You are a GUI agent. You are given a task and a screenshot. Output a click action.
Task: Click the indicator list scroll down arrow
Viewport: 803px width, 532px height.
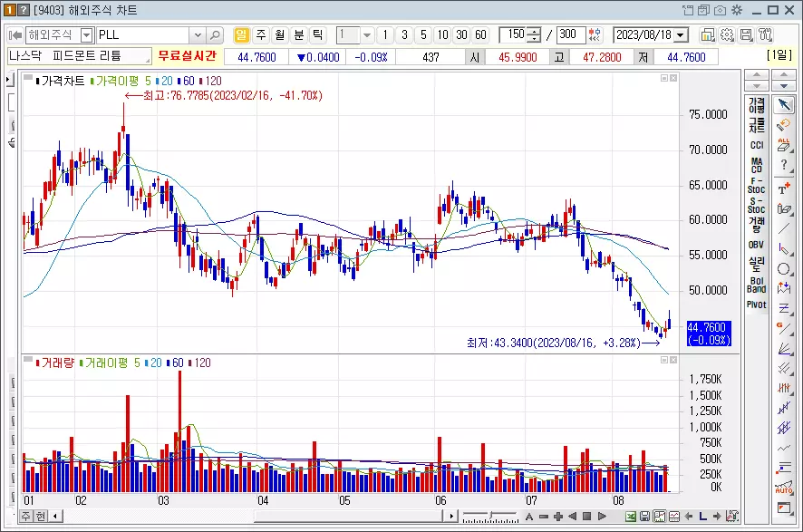[757, 85]
